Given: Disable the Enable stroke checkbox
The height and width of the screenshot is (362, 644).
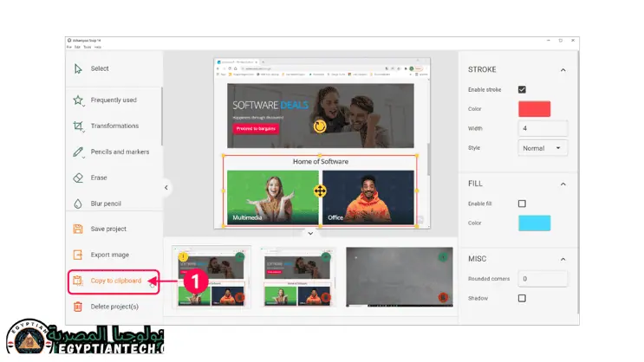Looking at the screenshot, I should pos(522,89).
